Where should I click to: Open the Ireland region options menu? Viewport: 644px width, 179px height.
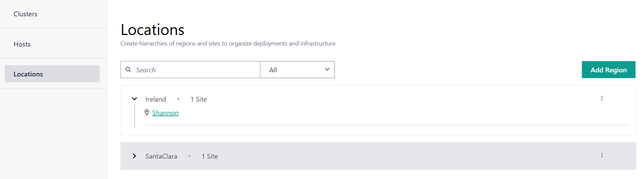point(602,98)
